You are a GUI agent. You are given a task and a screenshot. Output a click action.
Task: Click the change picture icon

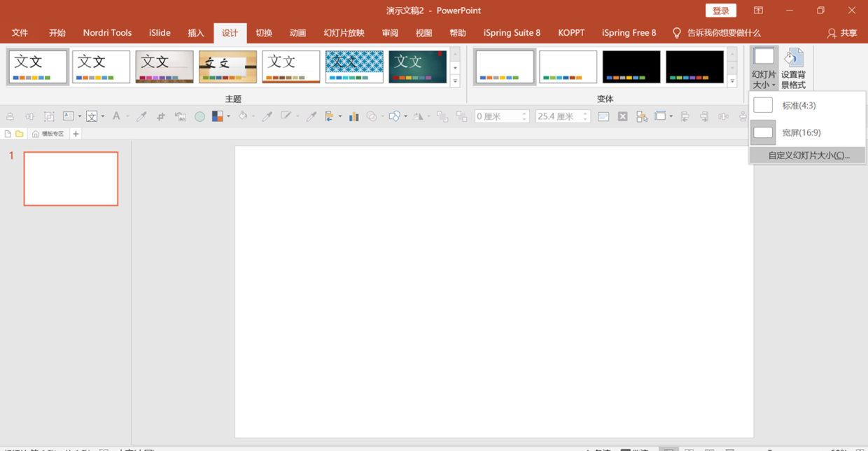coord(180,116)
